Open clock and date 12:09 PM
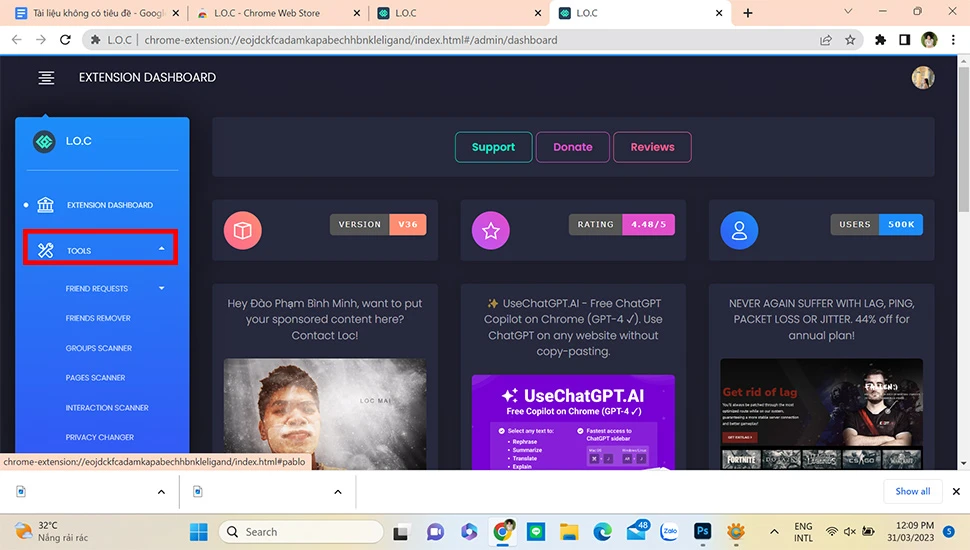Image resolution: width=970 pixels, height=550 pixels. pos(911,531)
